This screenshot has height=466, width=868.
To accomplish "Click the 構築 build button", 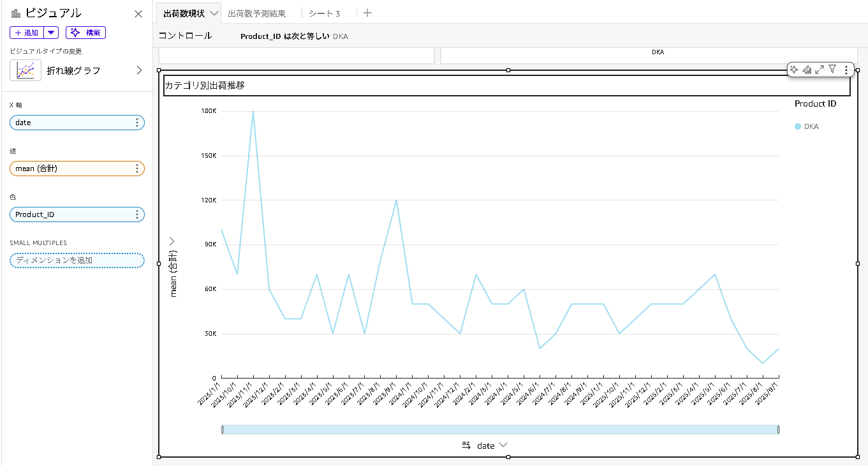I will point(85,33).
